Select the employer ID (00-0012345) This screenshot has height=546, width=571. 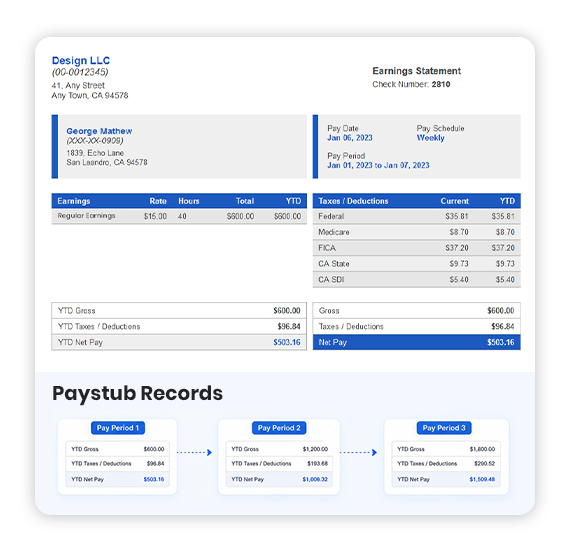point(80,72)
